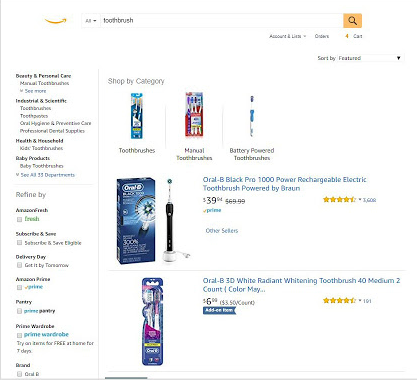Select the Battery Powered Toothbrushes category image

click(252, 116)
